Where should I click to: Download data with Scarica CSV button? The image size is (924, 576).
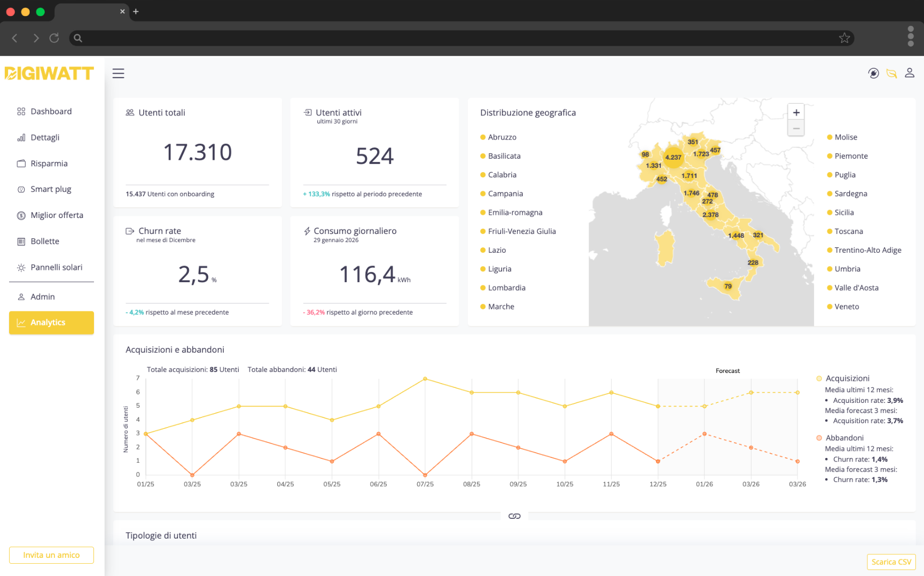point(891,562)
